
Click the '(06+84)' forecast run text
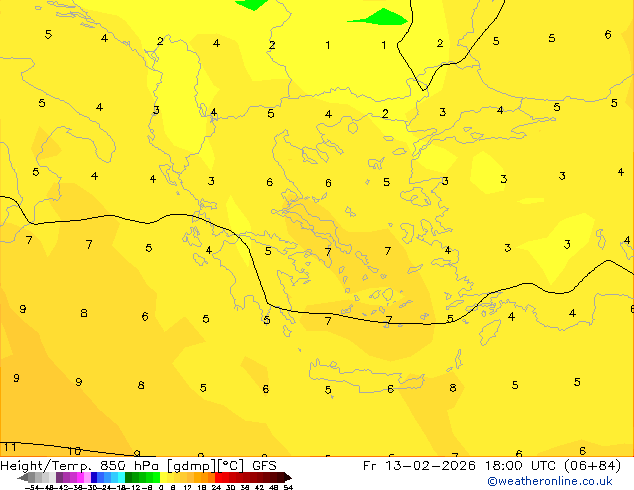pos(592,466)
